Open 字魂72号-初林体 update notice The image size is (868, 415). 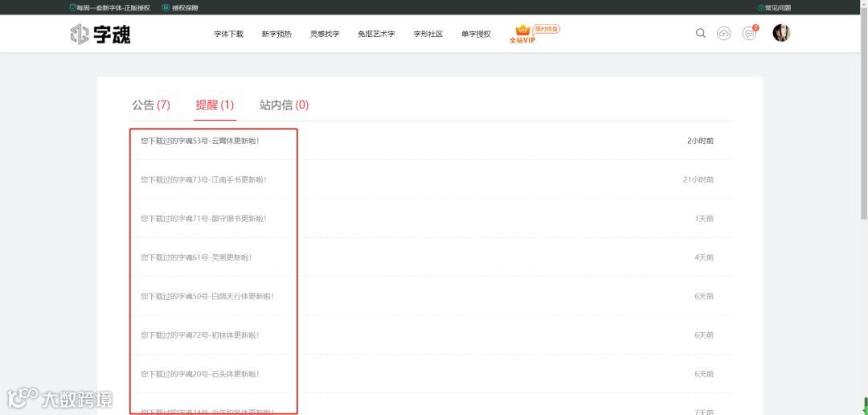[200, 335]
